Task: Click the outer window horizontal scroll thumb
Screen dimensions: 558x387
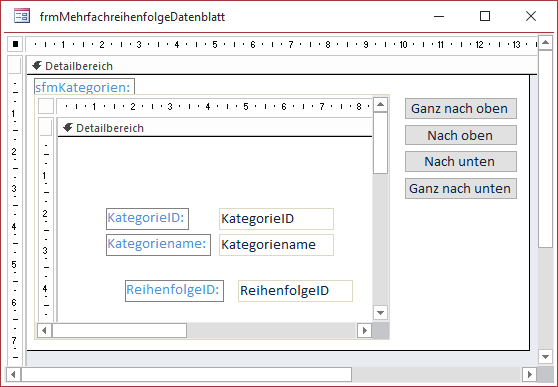Action: coord(186,375)
